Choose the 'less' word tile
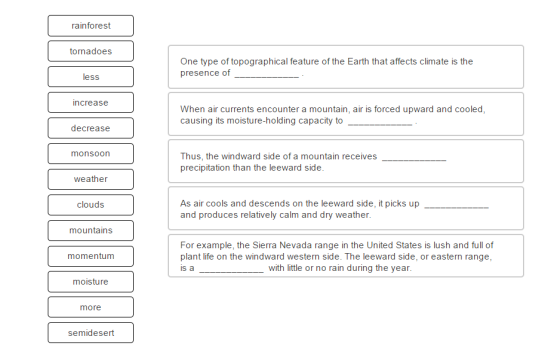The width and height of the screenshot is (560, 361). pyautogui.click(x=91, y=77)
